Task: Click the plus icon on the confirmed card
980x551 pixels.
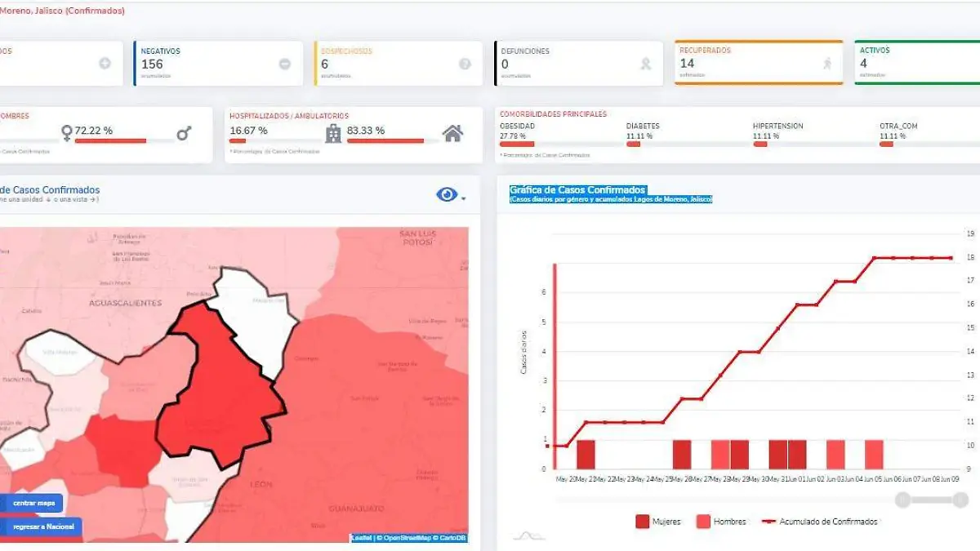Action: tap(105, 64)
